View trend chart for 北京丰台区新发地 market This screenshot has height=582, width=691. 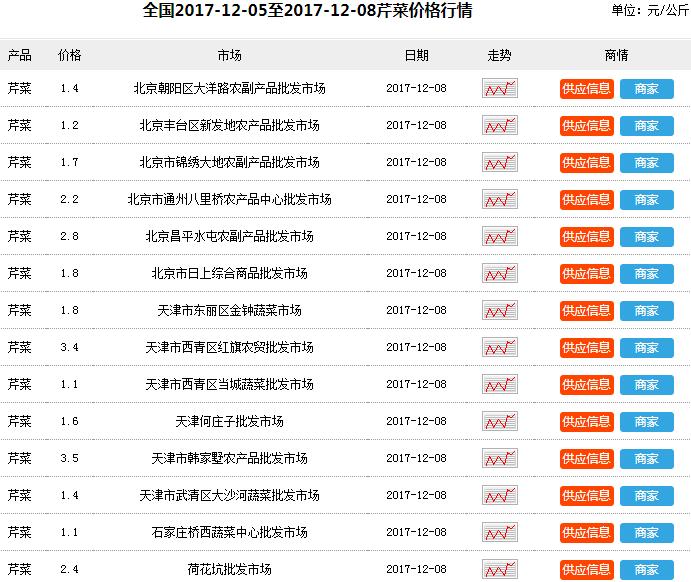click(x=499, y=126)
